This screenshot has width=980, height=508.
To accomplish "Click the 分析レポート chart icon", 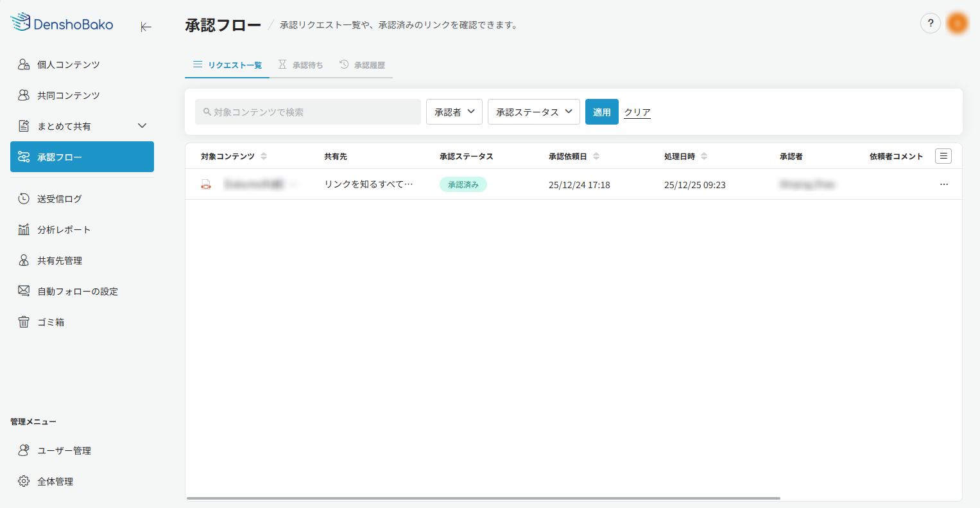I will [24, 229].
